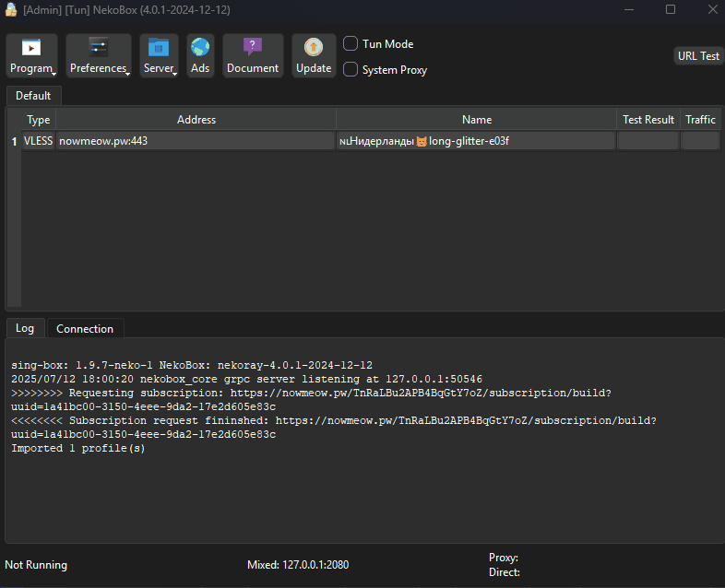725x588 pixels.
Task: Expand the Program dropdown arrow
Action: pyautogui.click(x=54, y=73)
